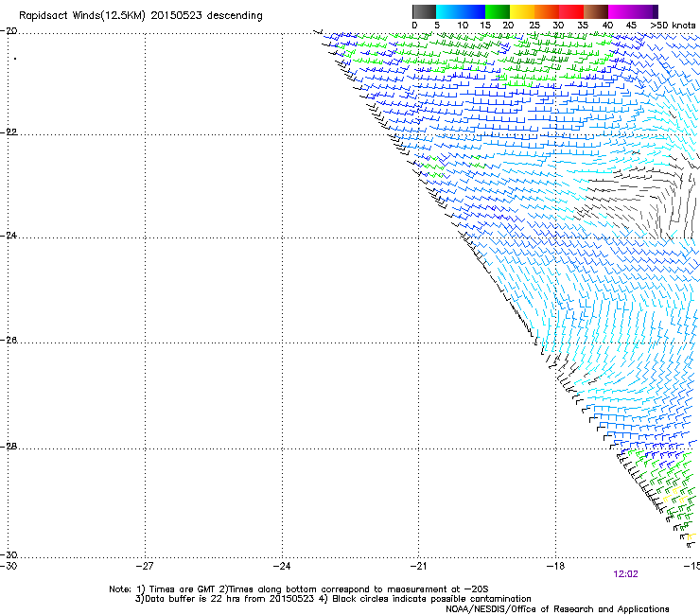The width and height of the screenshot is (700, 615).
Task: Click the longitude label '-27' on bottom axis
Action: click(x=145, y=567)
